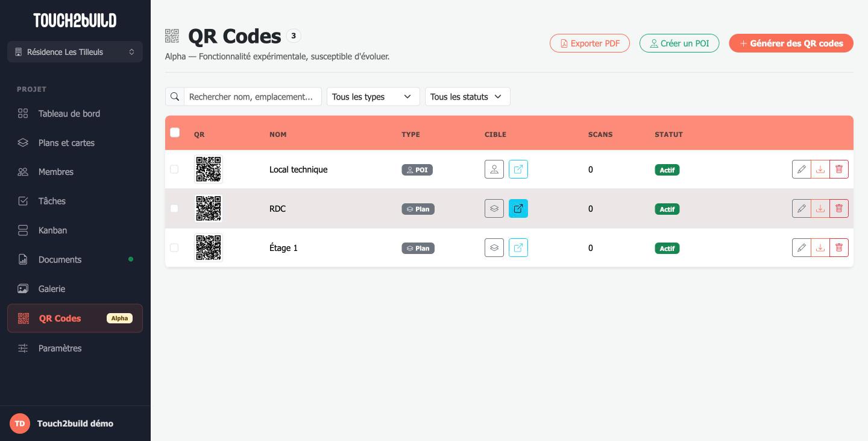Click trash icon for Étage 1

tap(839, 248)
